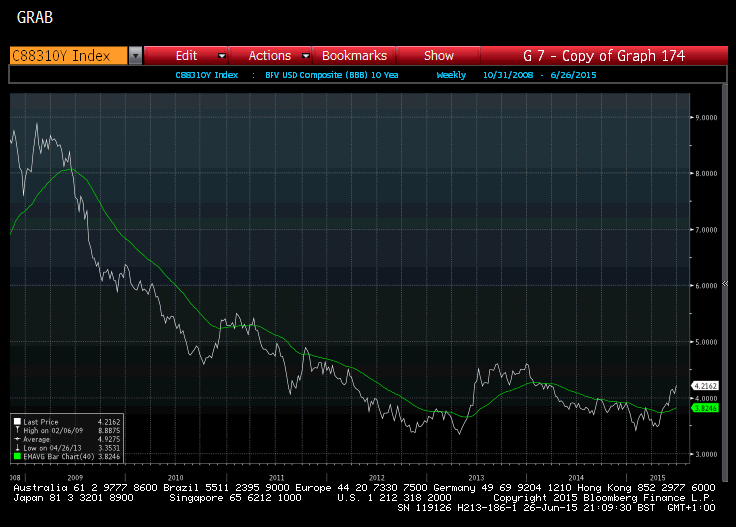Click the 2012 x-axis year label
Viewport: 736px width, 527px height.
(x=376, y=478)
